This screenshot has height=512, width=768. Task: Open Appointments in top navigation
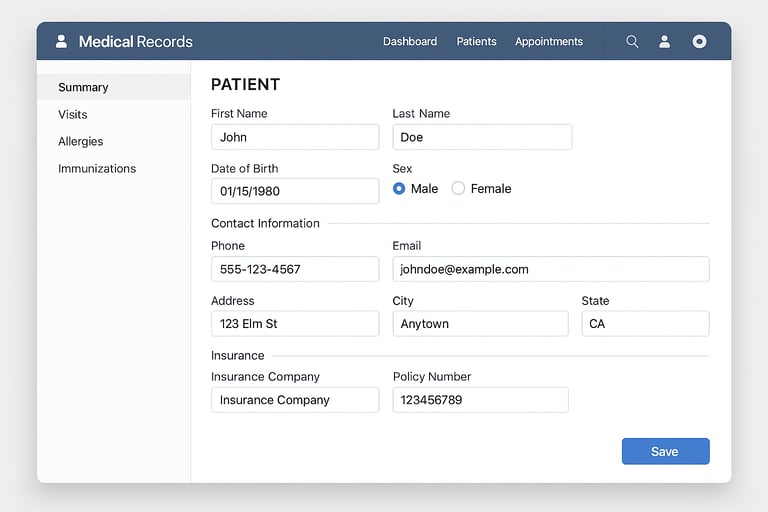point(549,41)
